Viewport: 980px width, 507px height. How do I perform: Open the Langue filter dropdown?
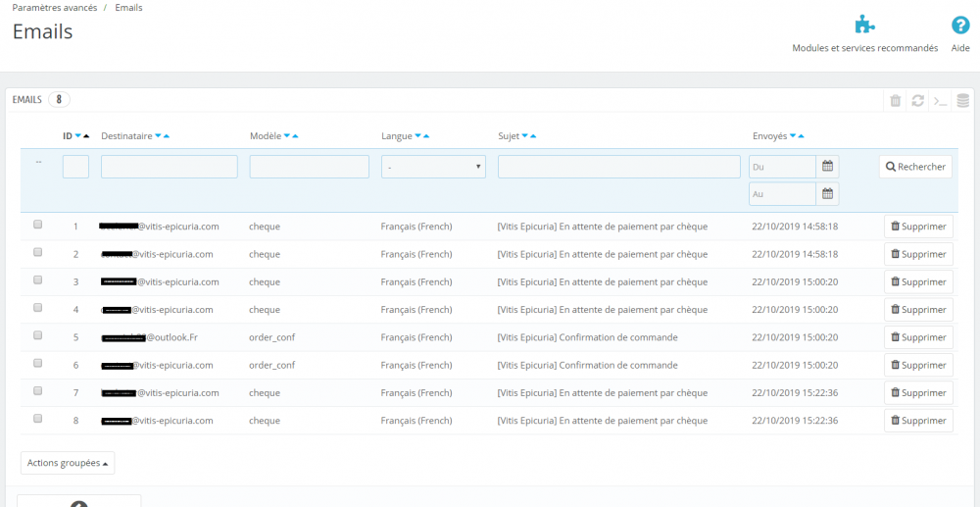(x=434, y=167)
